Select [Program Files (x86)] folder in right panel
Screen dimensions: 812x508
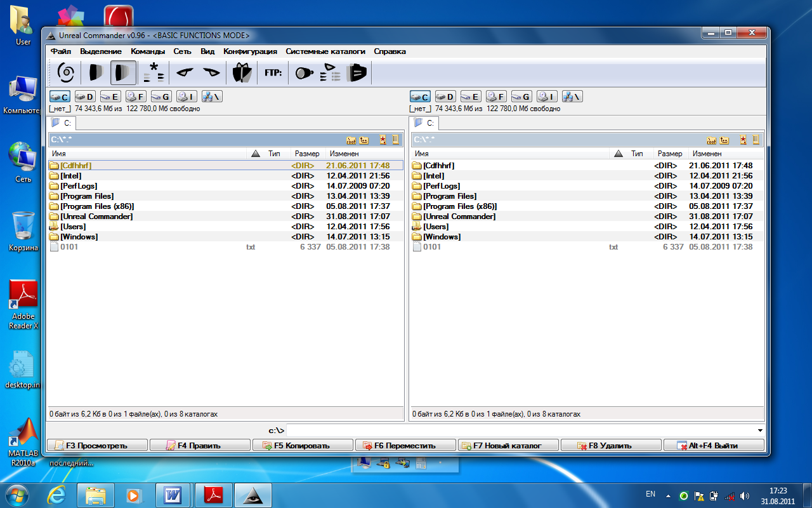(587, 206)
